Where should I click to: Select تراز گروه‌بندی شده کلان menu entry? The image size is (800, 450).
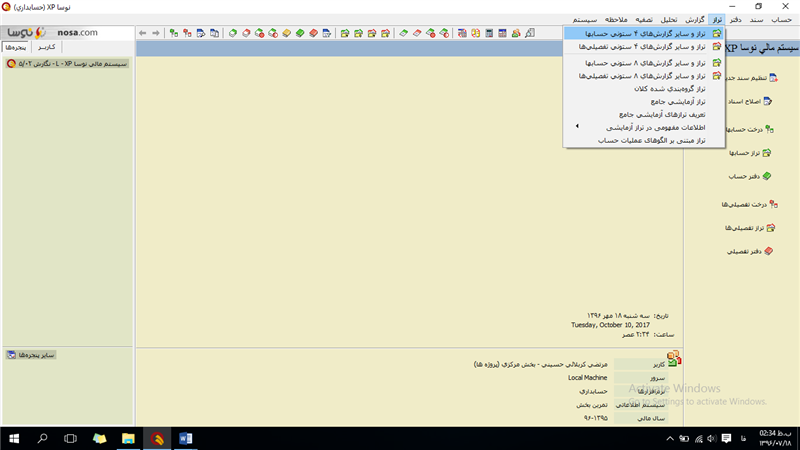pyautogui.click(x=669, y=88)
